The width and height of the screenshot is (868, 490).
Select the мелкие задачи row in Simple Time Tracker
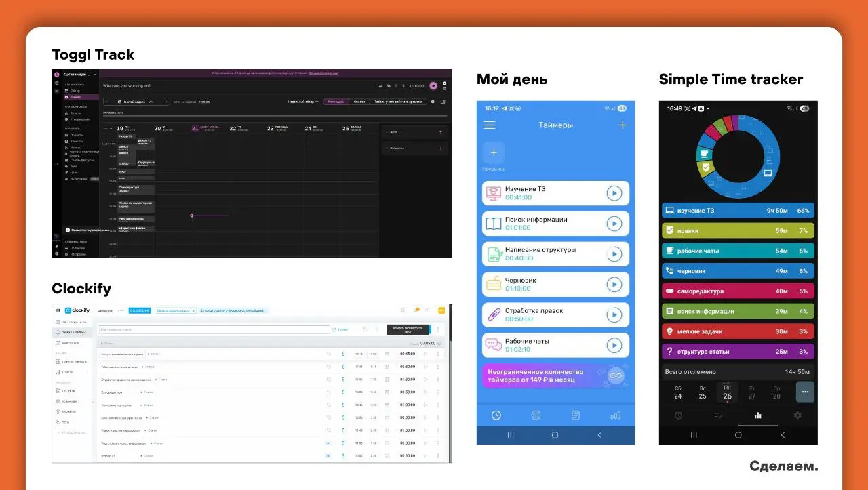738,331
